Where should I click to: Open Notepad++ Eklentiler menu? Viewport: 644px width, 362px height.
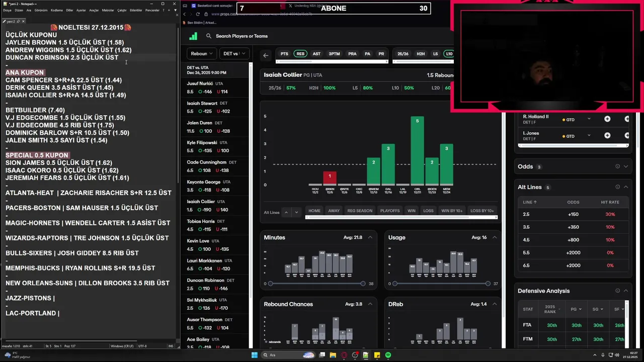point(136,10)
